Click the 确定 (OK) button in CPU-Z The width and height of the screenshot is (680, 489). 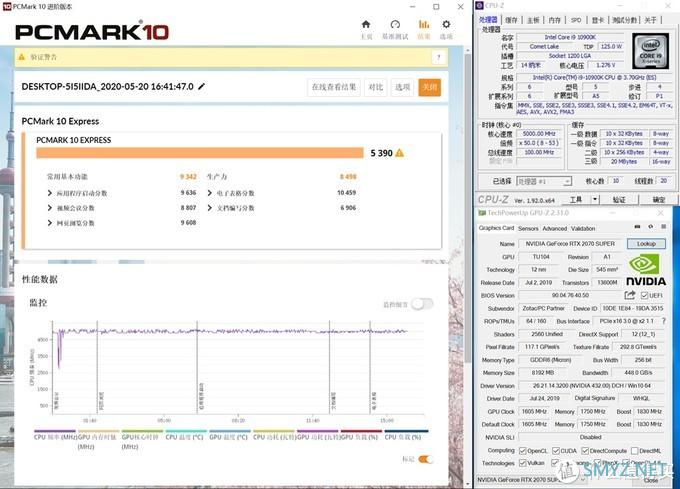(x=658, y=199)
